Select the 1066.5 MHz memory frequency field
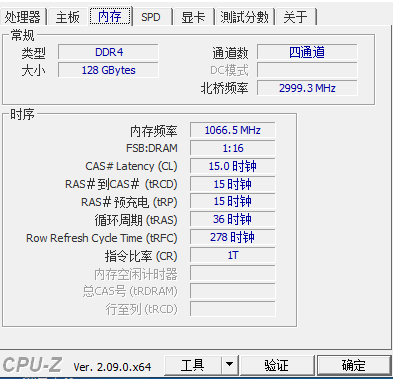The width and height of the screenshot is (393, 379). click(233, 130)
